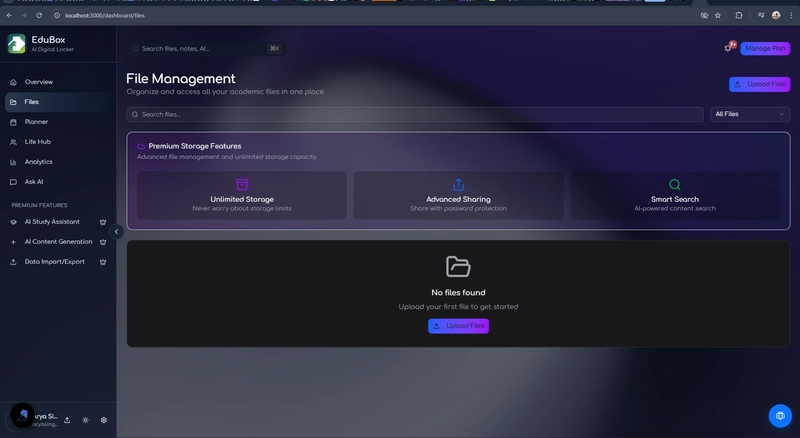The height and width of the screenshot is (438, 800).
Task: Open the AI Study Assistant premium feature
Action: point(58,222)
